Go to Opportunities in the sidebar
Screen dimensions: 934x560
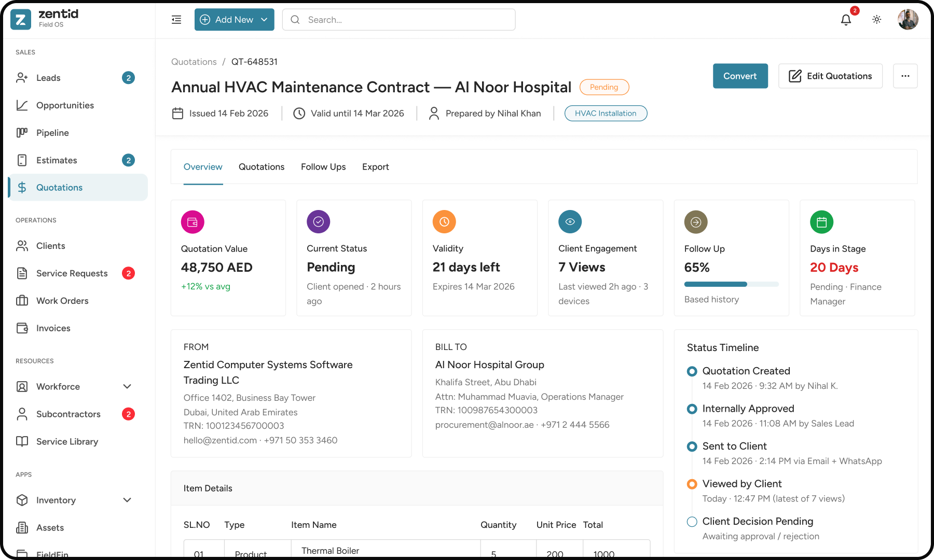tap(78, 105)
